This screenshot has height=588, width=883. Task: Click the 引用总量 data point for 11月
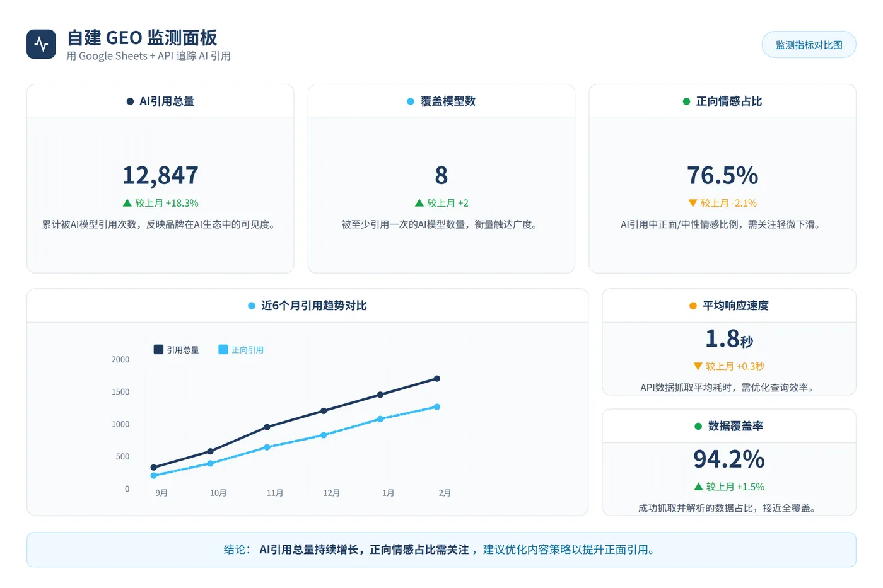coord(267,427)
